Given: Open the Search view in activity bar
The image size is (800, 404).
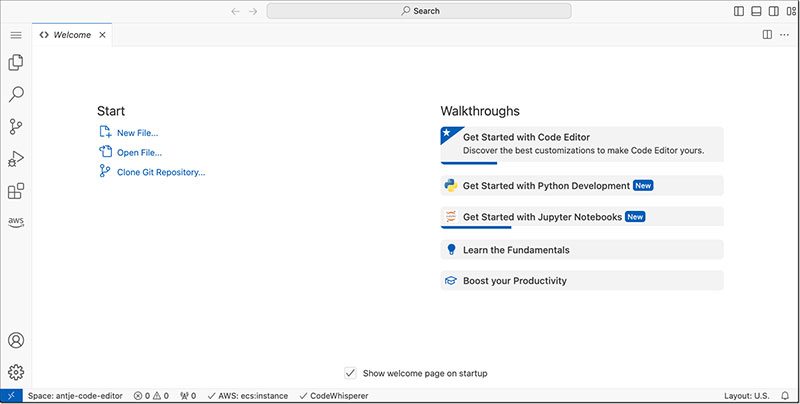Looking at the screenshot, I should (16, 94).
